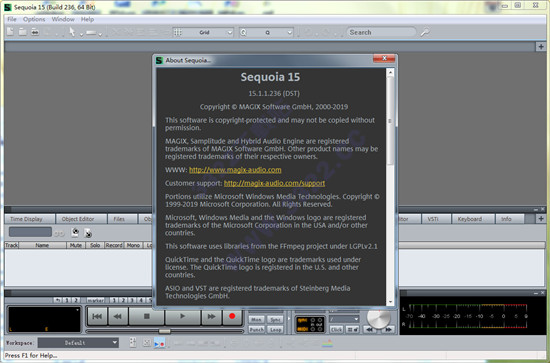Toggle the sync indicator in the MIDI display

pyautogui.click(x=303, y=320)
